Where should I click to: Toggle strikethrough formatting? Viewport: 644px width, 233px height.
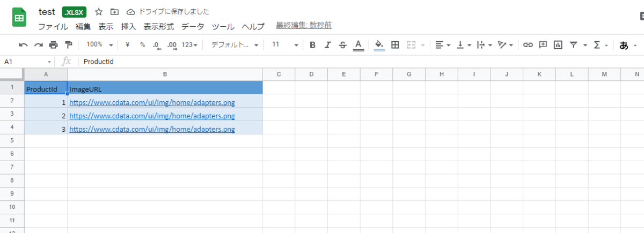pos(343,45)
